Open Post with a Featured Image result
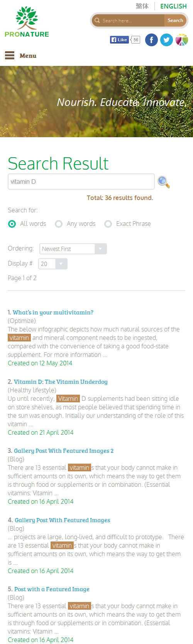This screenshot has height=644, width=193. click(x=52, y=589)
